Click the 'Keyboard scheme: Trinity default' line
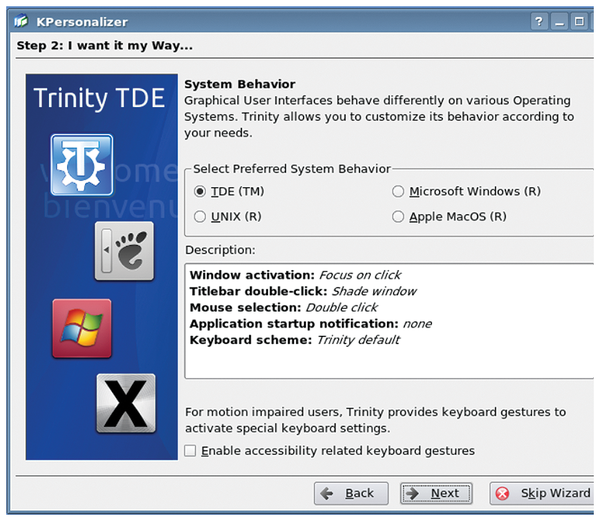 coord(295,340)
